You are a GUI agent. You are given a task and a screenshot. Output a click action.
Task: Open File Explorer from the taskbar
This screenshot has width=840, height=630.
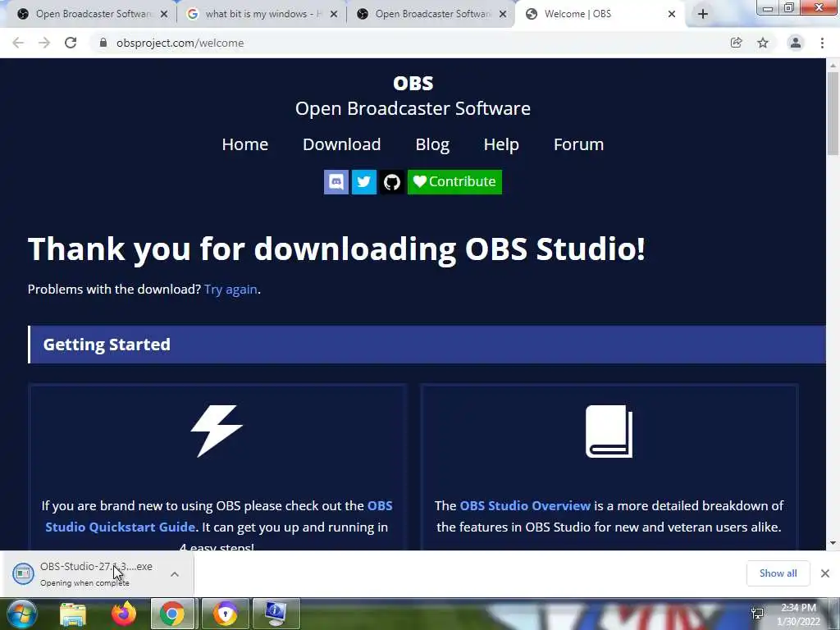coord(73,614)
